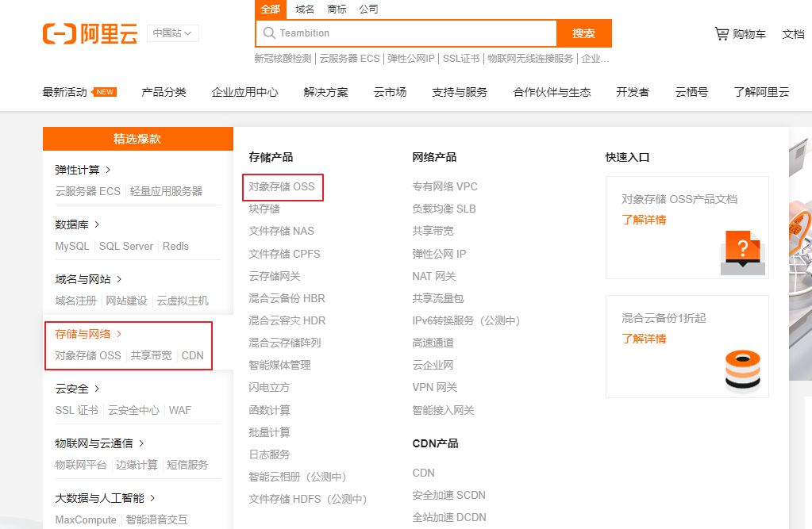The width and height of the screenshot is (812, 529).
Task: Click SSL证书 hot search link
Action: pos(461,59)
